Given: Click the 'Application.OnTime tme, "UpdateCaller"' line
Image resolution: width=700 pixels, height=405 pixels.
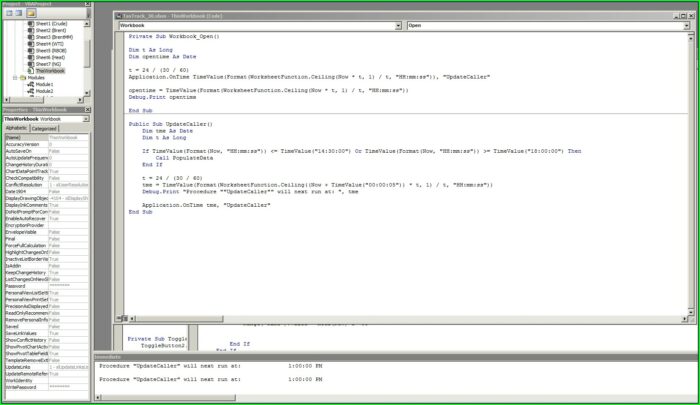Looking at the screenshot, I should pyautogui.click(x=206, y=205).
